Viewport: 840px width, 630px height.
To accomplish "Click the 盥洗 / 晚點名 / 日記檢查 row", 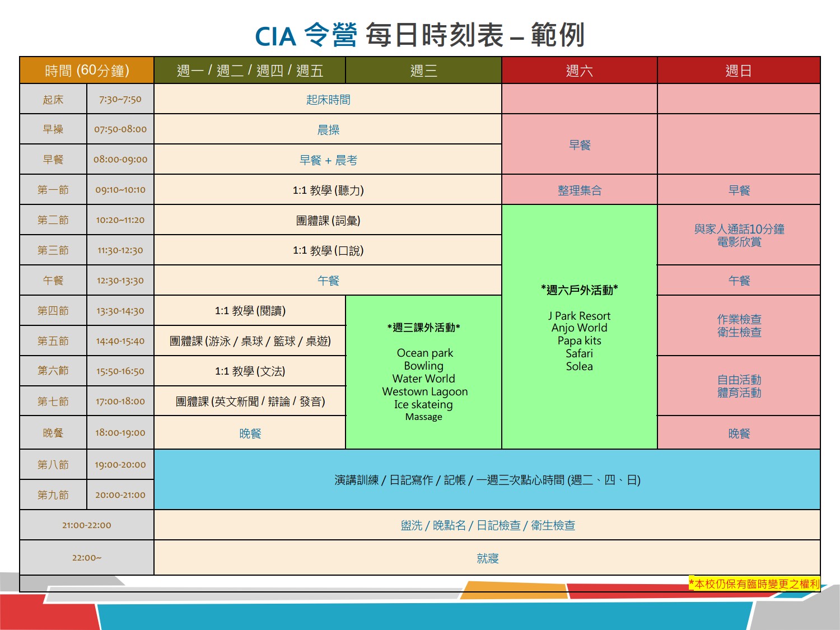I will pos(487,525).
